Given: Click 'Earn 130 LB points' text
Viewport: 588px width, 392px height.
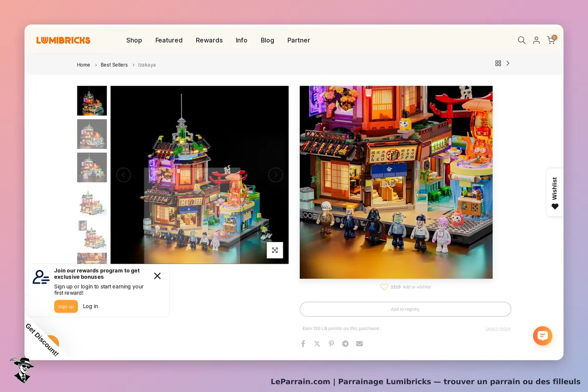Looking at the screenshot, I should coord(341,328).
